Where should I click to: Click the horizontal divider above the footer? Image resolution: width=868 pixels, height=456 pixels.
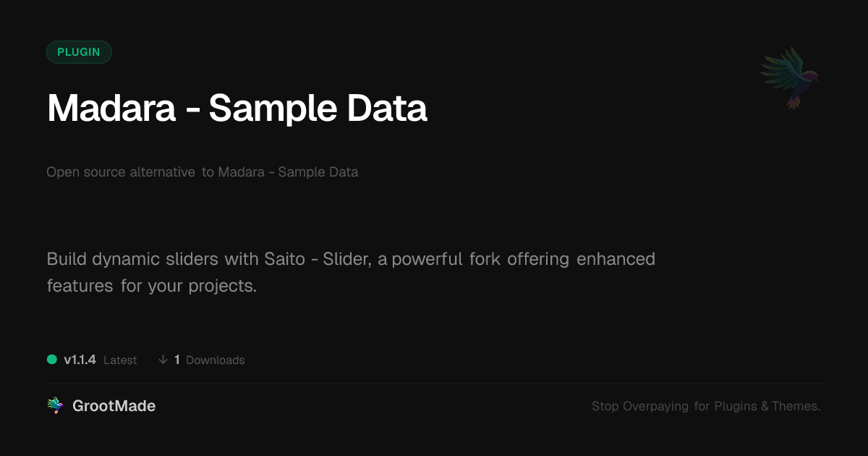(x=434, y=383)
